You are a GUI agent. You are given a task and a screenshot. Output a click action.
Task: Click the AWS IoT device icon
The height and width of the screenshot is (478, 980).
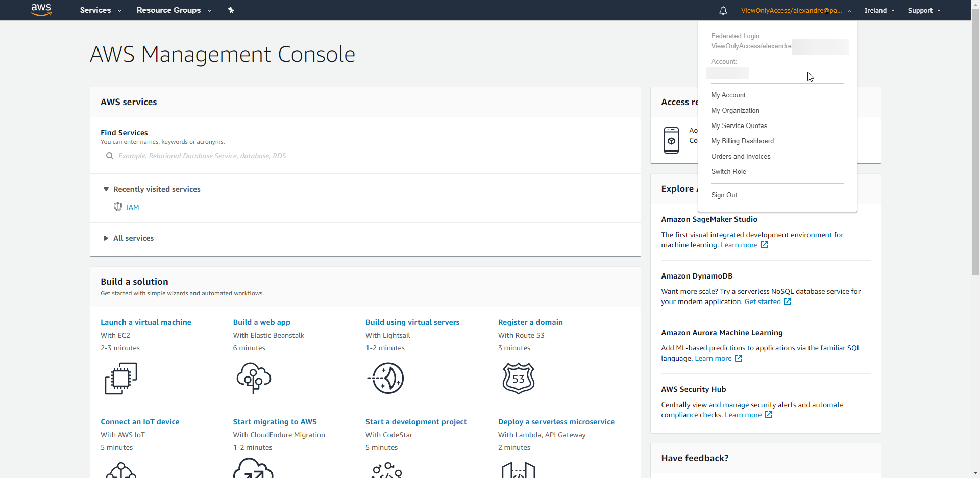point(121,470)
